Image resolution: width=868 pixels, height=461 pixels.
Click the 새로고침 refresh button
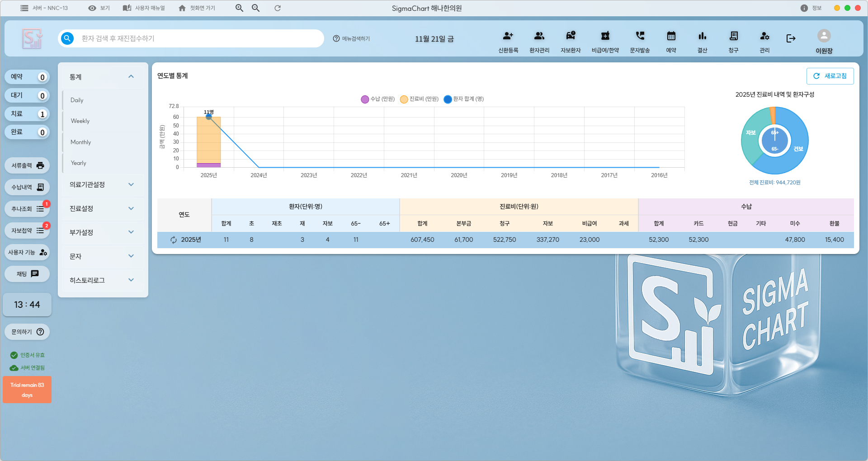pyautogui.click(x=830, y=76)
